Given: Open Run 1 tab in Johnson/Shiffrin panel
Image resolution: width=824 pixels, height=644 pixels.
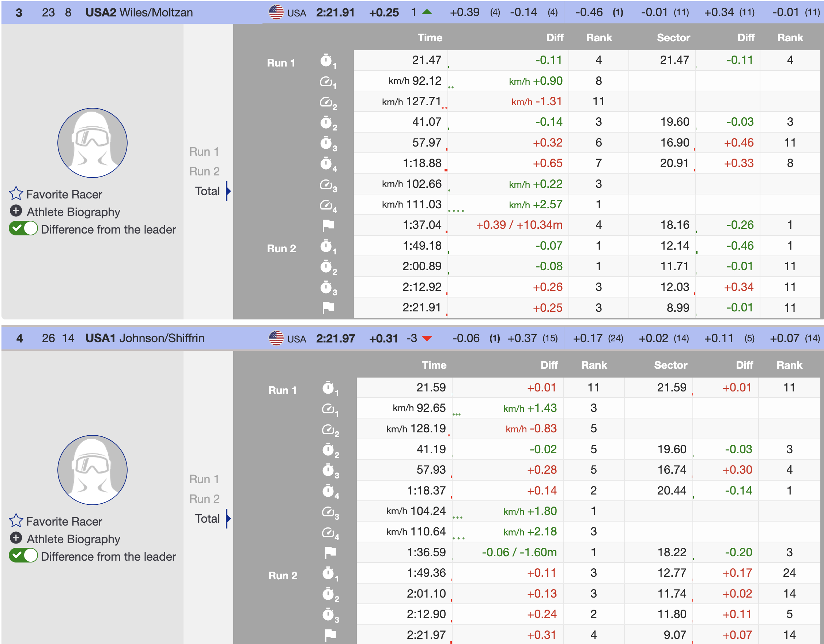Looking at the screenshot, I should [204, 479].
